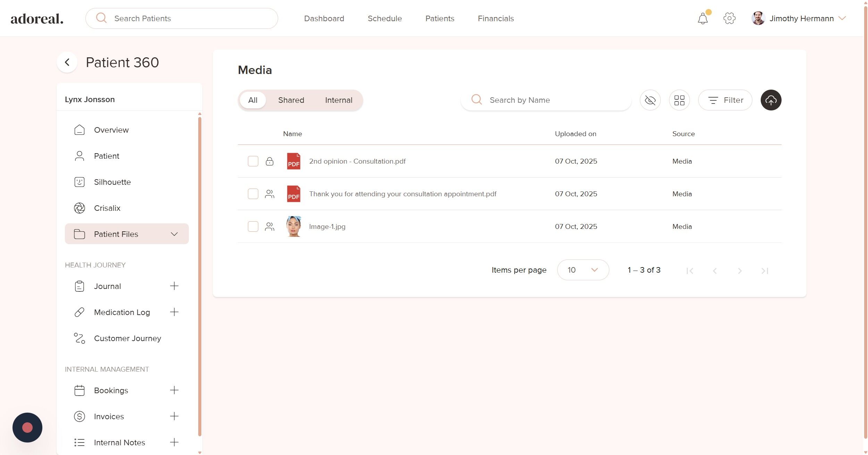The width and height of the screenshot is (868, 455).
Task: Select the Image-1.jpg row checkbox
Action: [253, 226]
